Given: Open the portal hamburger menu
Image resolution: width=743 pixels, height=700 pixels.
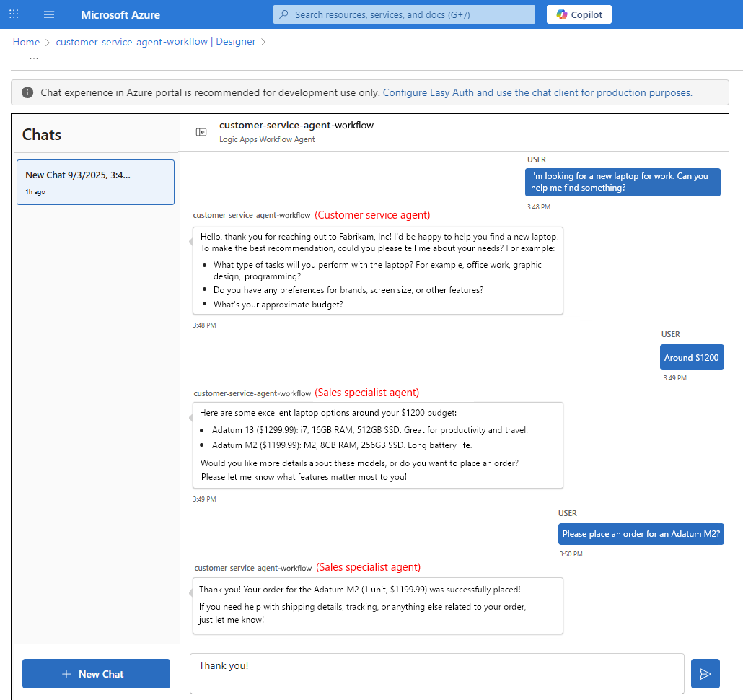Looking at the screenshot, I should click(x=49, y=14).
